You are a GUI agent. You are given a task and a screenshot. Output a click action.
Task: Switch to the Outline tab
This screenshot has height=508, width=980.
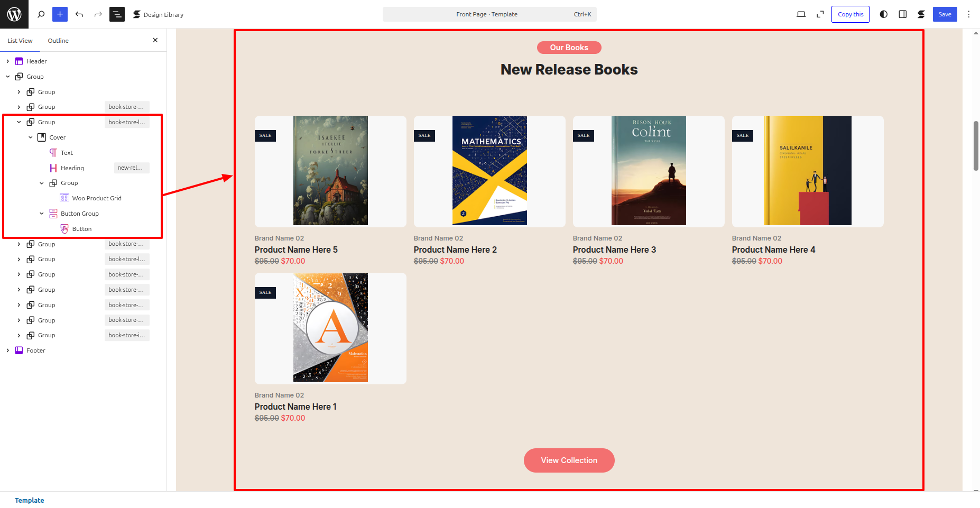tap(58, 41)
